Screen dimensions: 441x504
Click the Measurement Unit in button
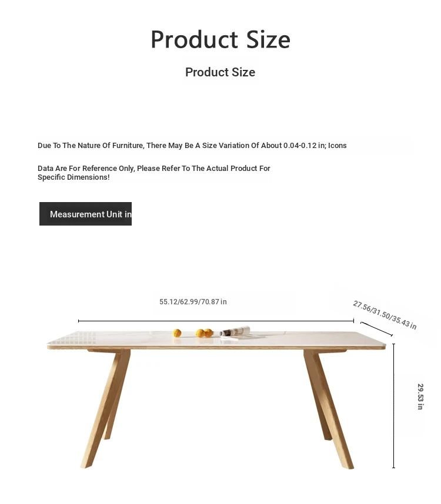click(86, 214)
